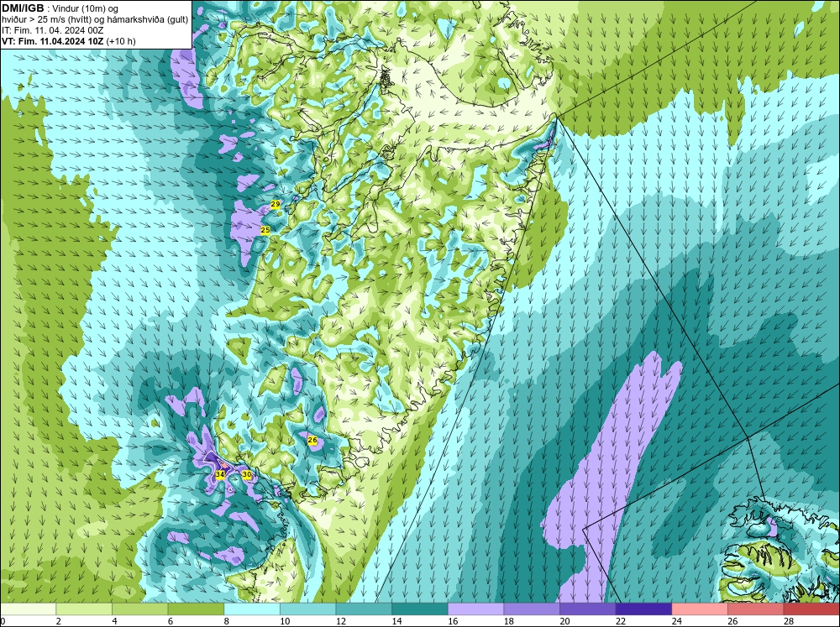
Task: Click the scale value 8
Action: click(x=226, y=621)
